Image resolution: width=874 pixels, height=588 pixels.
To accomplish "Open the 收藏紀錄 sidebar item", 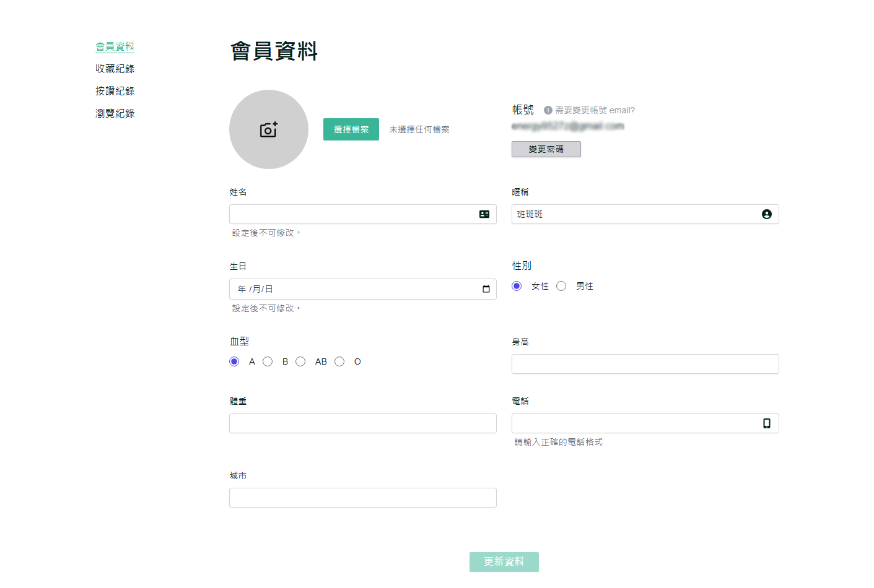I will pyautogui.click(x=115, y=69).
